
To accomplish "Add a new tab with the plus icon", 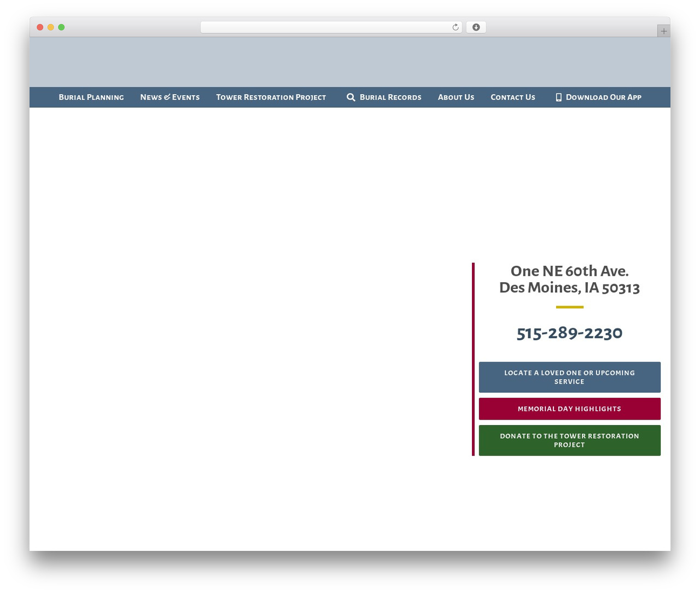I will click(x=663, y=31).
